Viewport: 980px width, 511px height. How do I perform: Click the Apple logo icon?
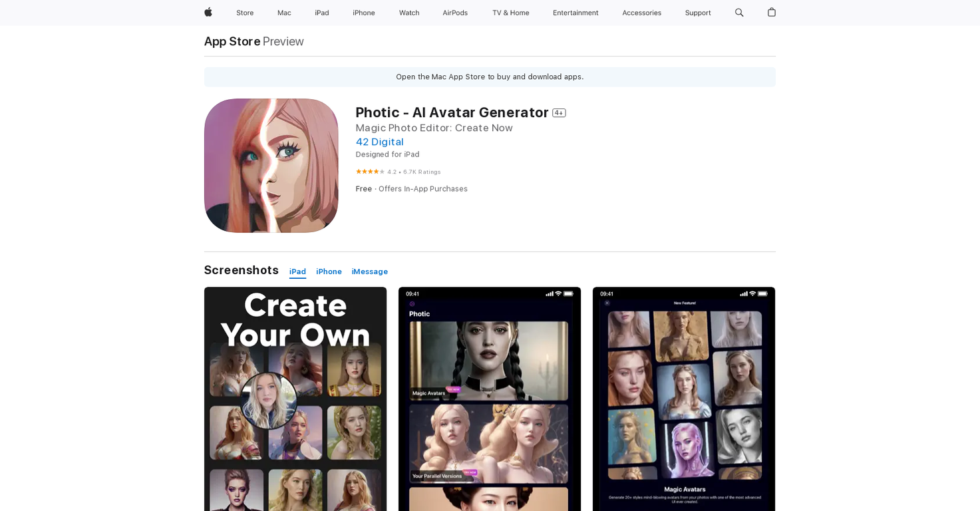click(208, 13)
